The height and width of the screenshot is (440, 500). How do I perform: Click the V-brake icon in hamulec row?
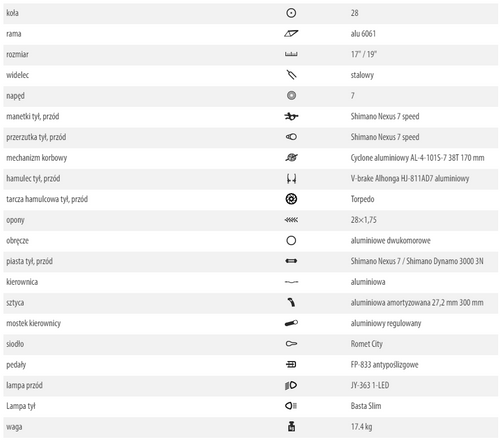pos(291,179)
